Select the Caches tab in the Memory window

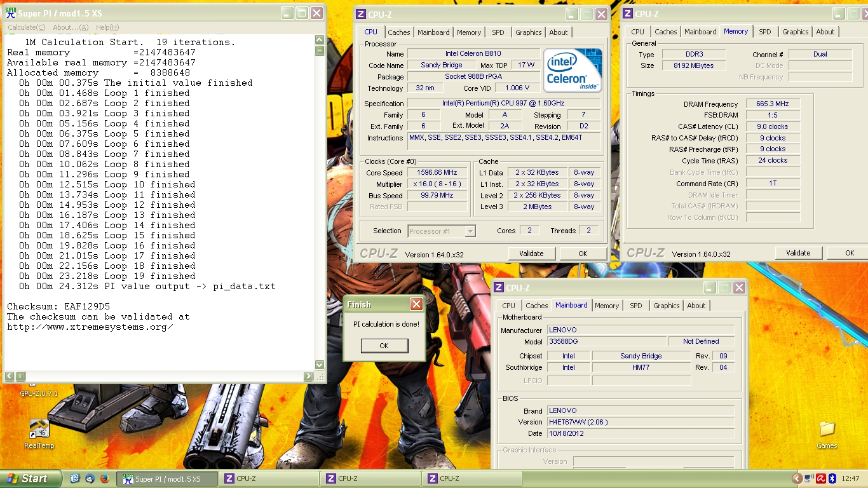click(x=666, y=32)
